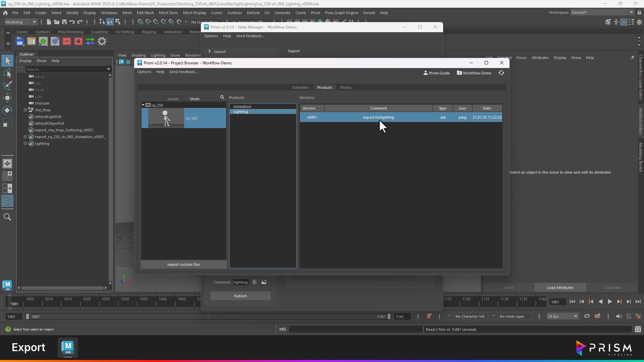Select the sh_060 shot thumbnail
The image size is (644, 362).
(x=166, y=118)
